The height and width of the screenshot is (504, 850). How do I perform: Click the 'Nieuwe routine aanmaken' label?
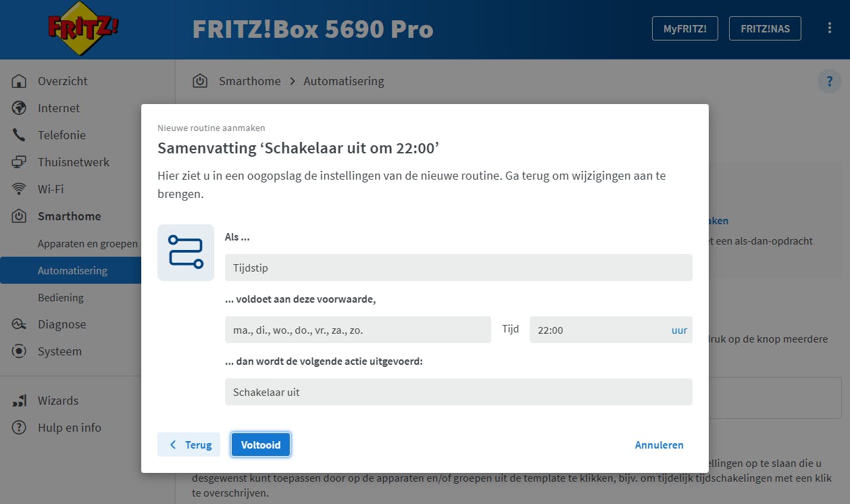pos(211,128)
